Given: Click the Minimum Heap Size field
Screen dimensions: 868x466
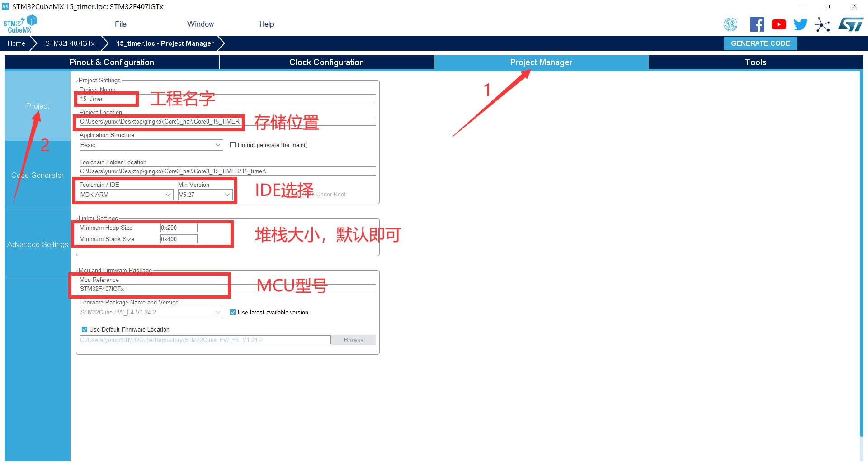Looking at the screenshot, I should pos(179,228).
